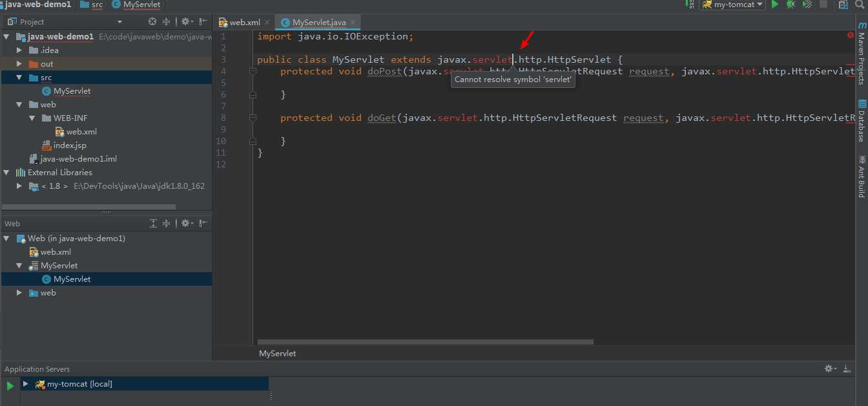This screenshot has width=868, height=406.
Task: Collapse the WEB-INF folder
Action: (32, 118)
